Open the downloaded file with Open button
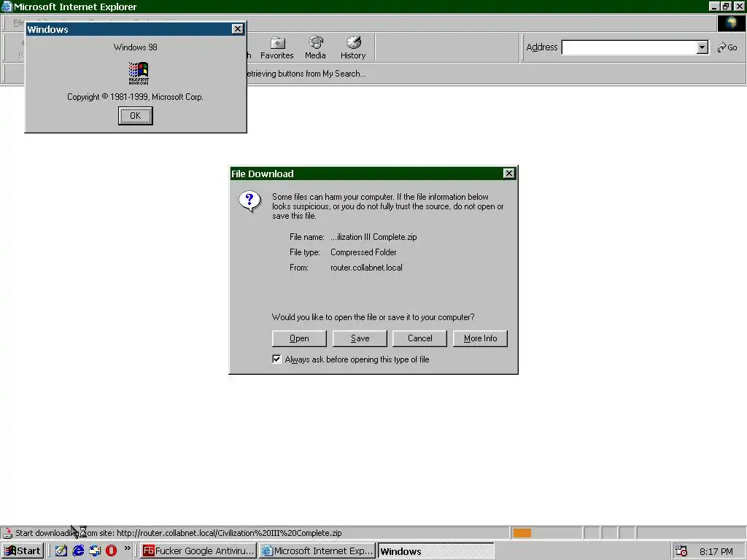Viewport: 747px width, 560px height. [x=299, y=338]
